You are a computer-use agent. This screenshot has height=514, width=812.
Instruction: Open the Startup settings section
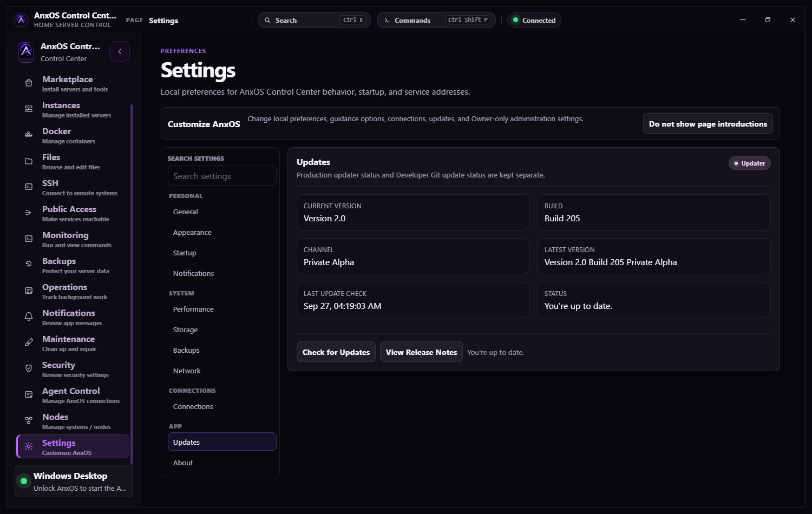[x=222, y=253]
